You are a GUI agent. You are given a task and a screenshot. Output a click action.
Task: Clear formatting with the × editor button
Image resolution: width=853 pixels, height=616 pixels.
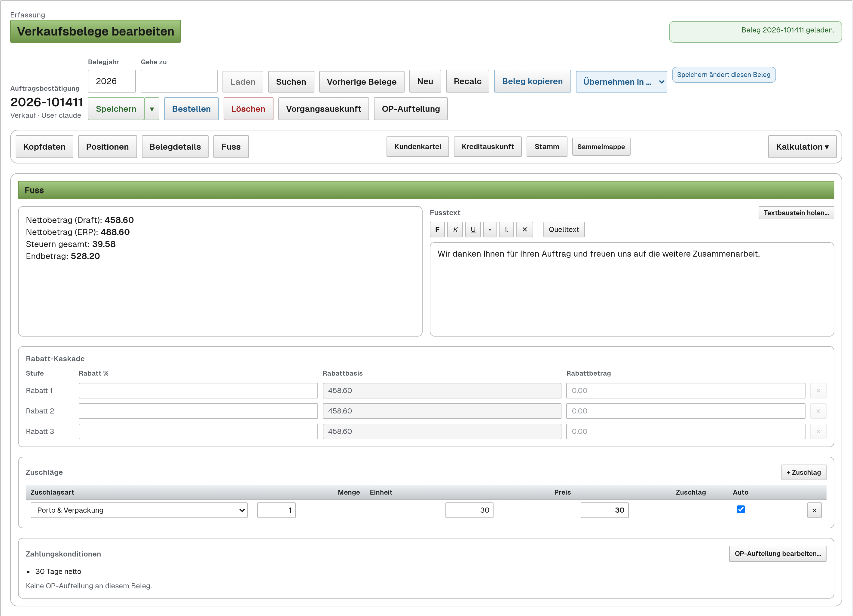[x=525, y=229]
